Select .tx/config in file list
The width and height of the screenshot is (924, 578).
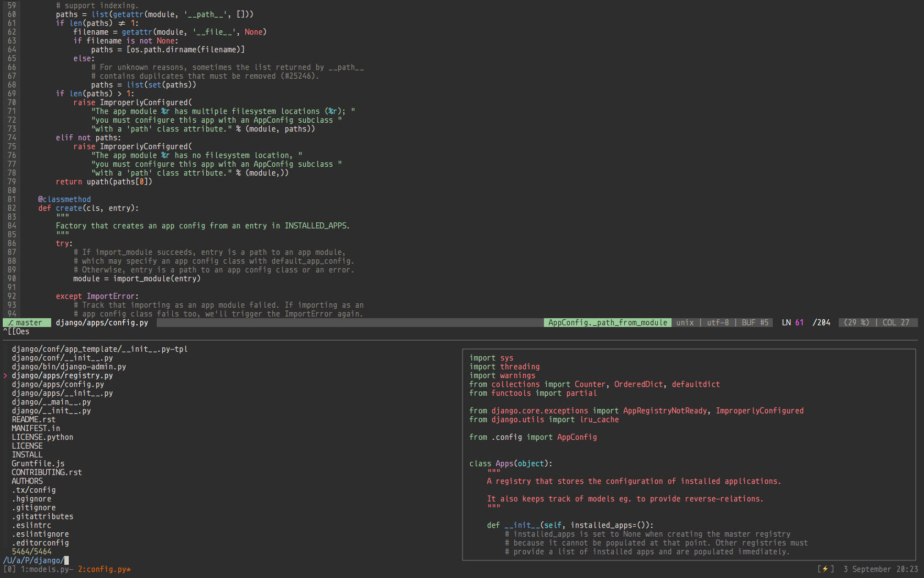click(x=34, y=490)
